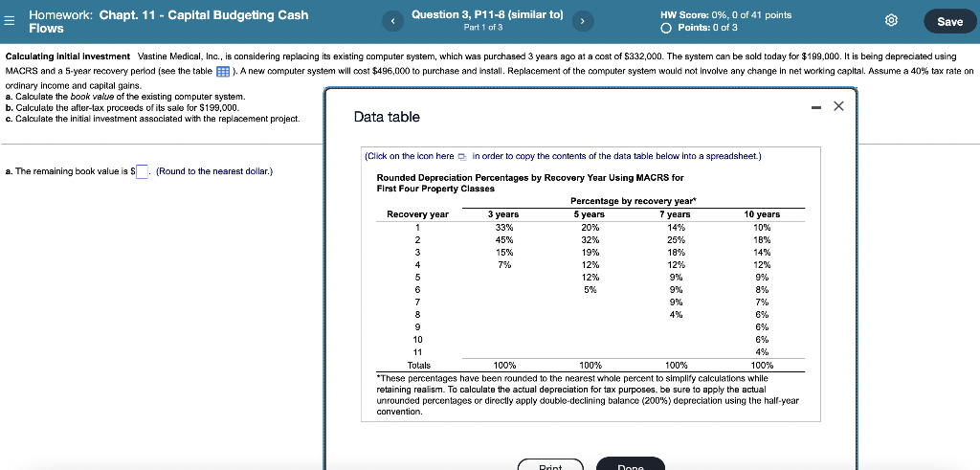This screenshot has height=470, width=980.
Task: Click the 45% cell in 3 years column
Action: [x=504, y=240]
